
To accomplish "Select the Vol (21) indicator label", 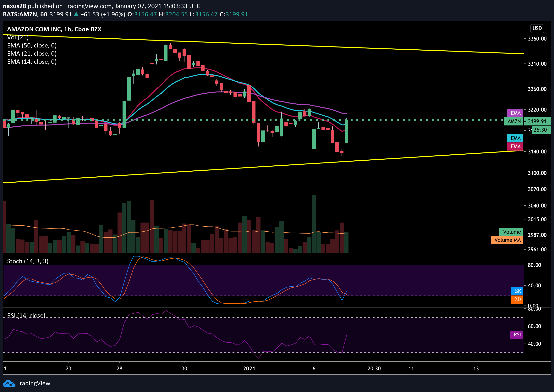I will (18, 37).
